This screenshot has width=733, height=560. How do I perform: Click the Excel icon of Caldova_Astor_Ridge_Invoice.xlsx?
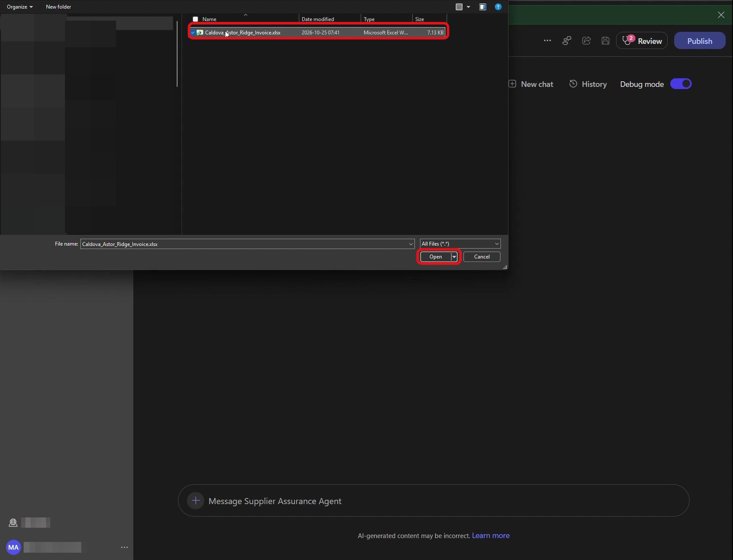coord(200,33)
